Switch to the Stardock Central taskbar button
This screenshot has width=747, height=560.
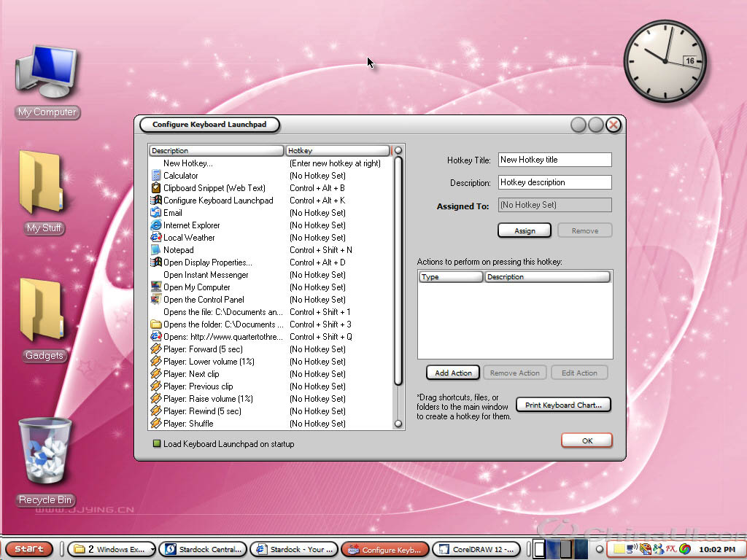click(203, 549)
